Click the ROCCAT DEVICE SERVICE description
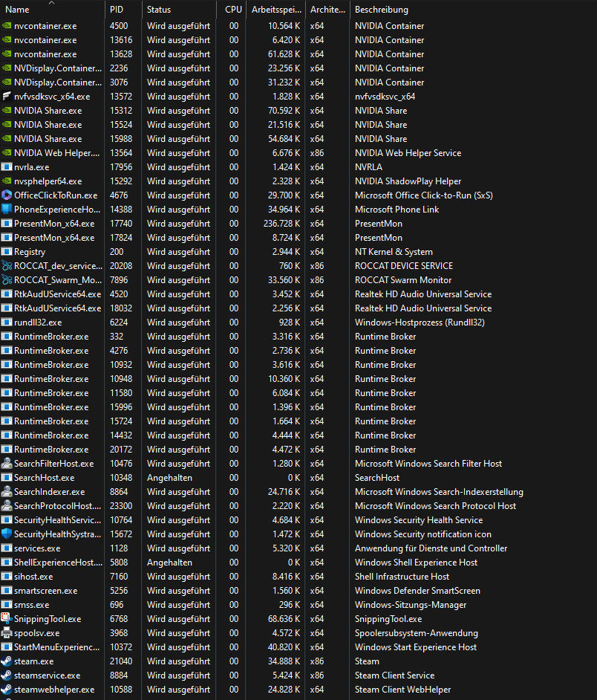This screenshot has width=597, height=700. [404, 266]
